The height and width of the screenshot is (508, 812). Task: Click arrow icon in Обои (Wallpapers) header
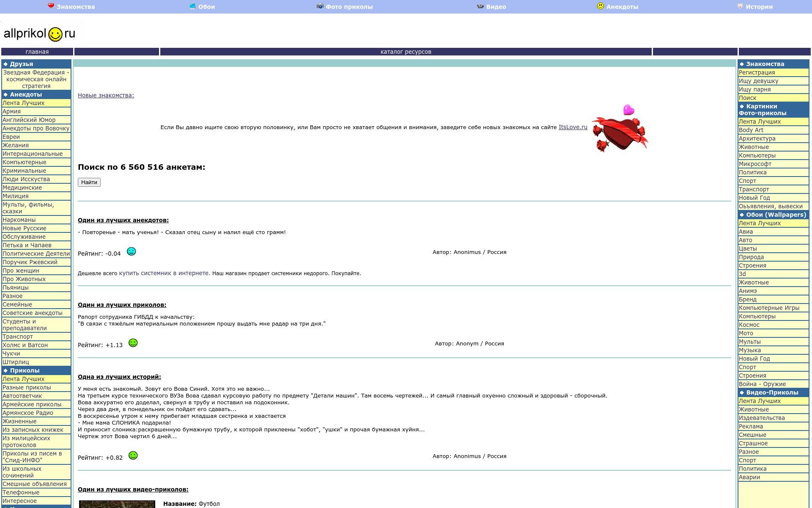coord(742,215)
